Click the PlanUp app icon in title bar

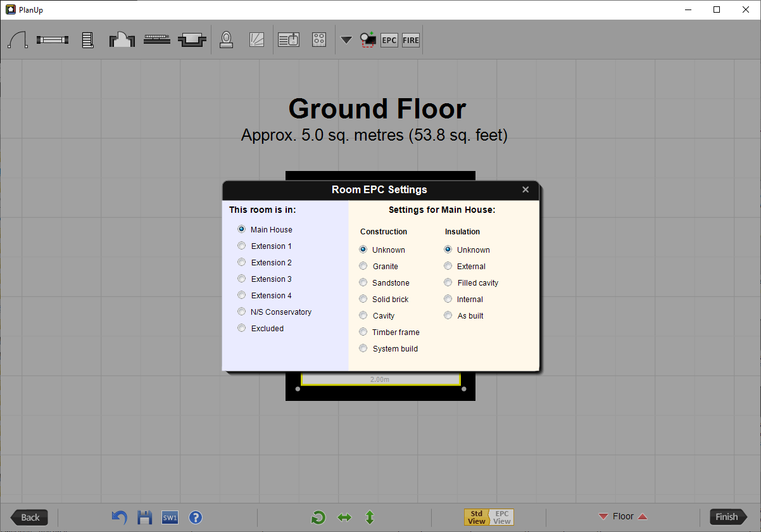(x=10, y=9)
